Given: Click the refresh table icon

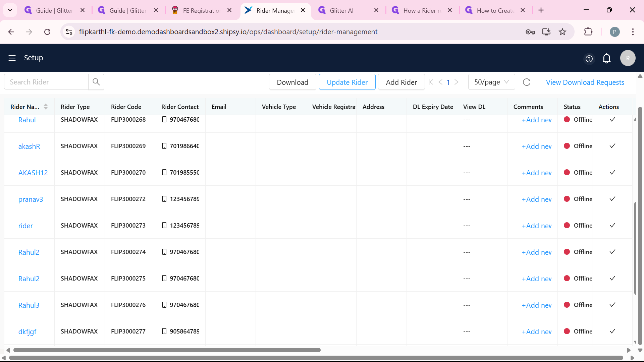Looking at the screenshot, I should point(527,82).
